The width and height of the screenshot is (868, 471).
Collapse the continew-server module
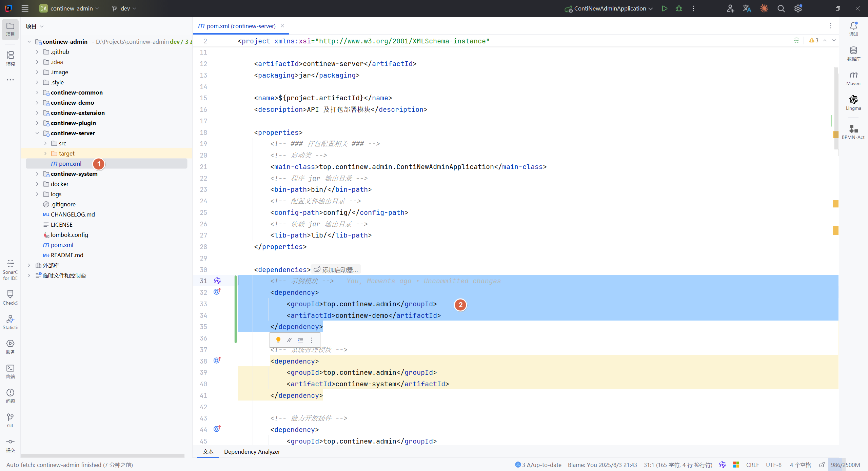[37, 133]
